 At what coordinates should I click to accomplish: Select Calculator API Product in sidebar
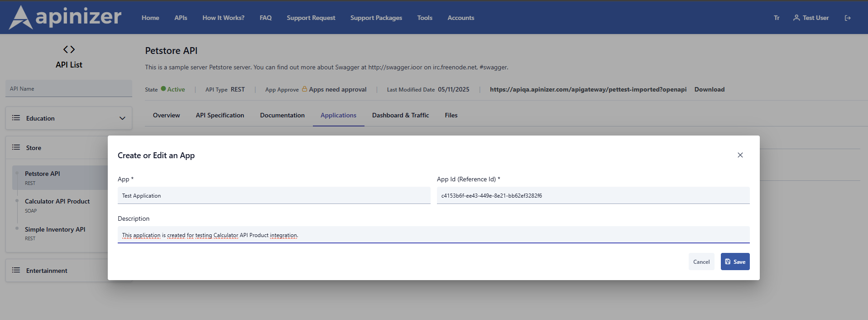pos(57,201)
